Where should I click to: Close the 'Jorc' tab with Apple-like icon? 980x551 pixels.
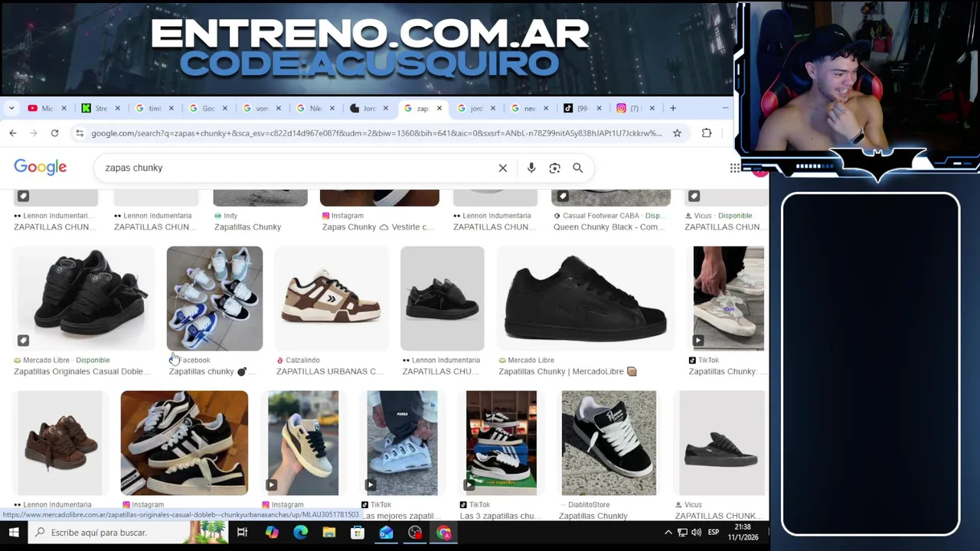click(386, 108)
